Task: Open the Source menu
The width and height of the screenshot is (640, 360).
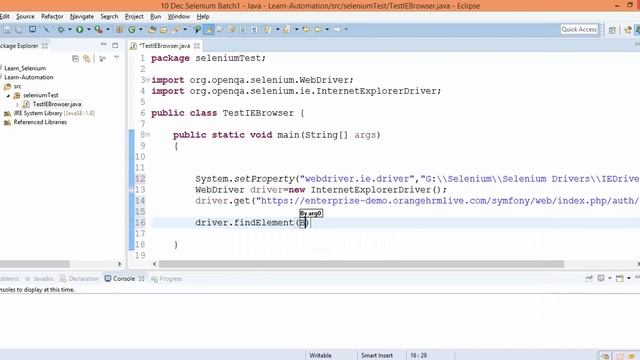Action: click(x=25, y=16)
